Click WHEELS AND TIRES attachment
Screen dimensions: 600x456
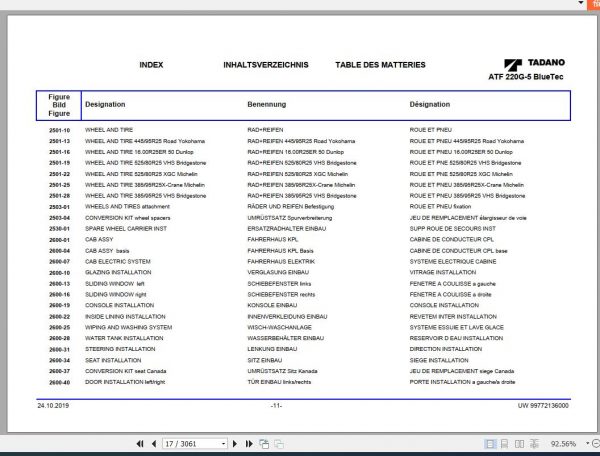127,207
